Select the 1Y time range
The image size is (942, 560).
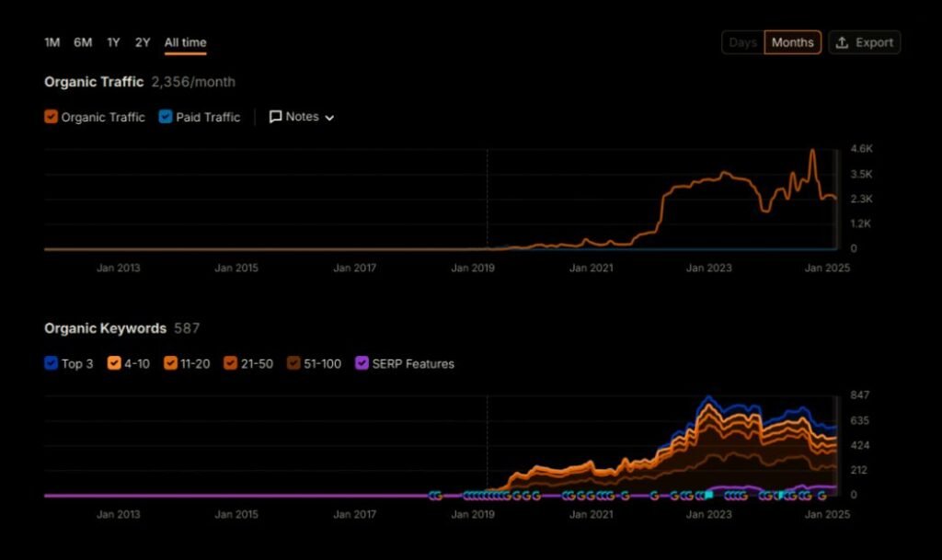click(113, 42)
